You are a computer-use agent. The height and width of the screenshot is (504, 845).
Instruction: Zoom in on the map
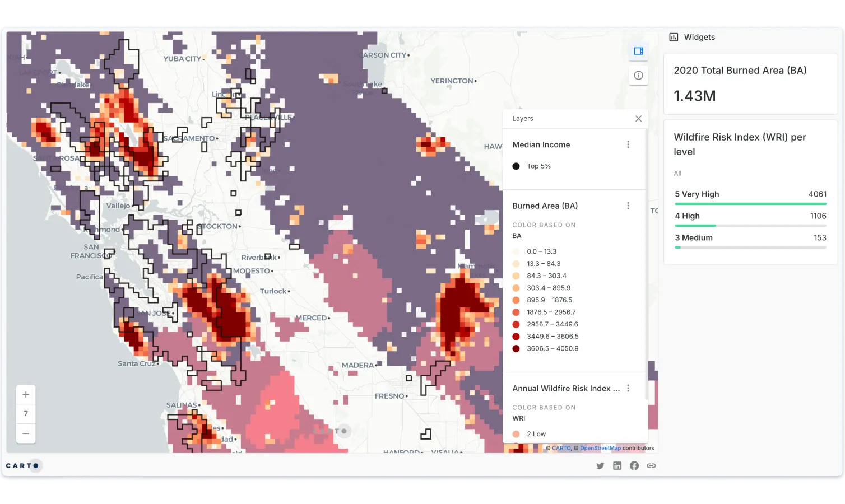coord(26,394)
